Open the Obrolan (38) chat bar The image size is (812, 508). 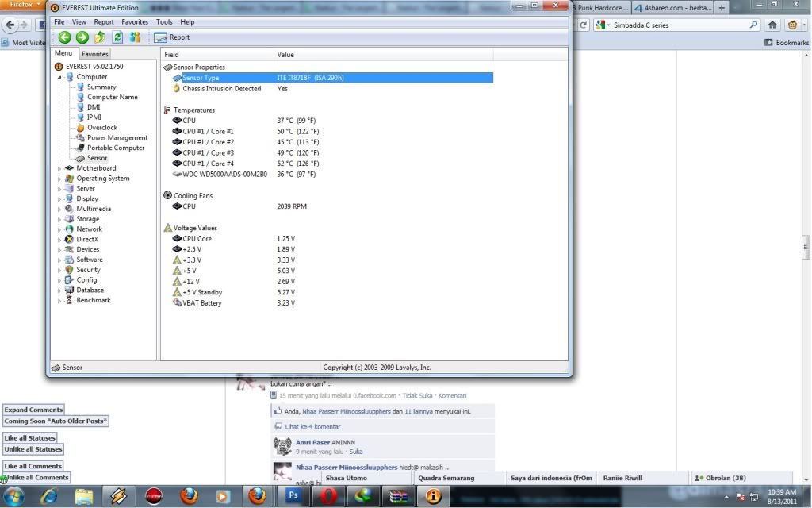pos(741,478)
